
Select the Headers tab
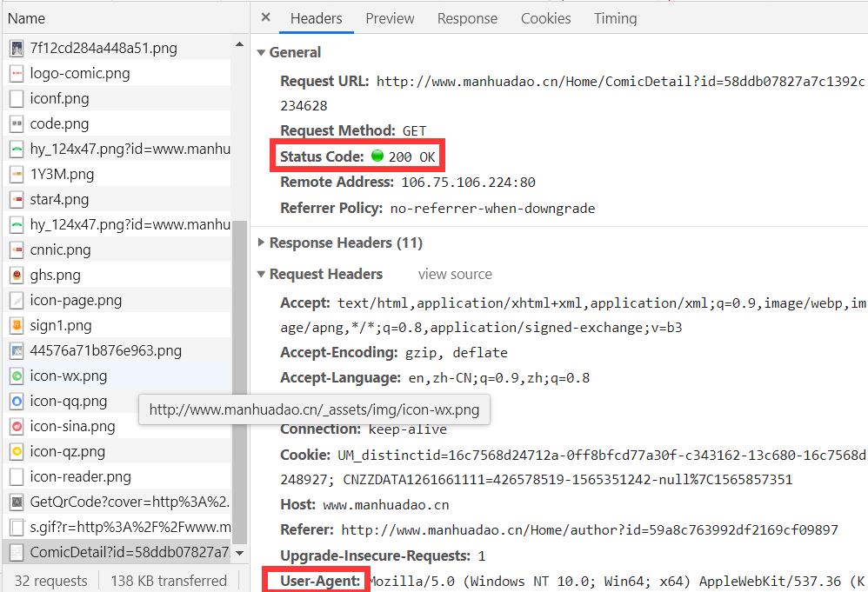tap(316, 18)
